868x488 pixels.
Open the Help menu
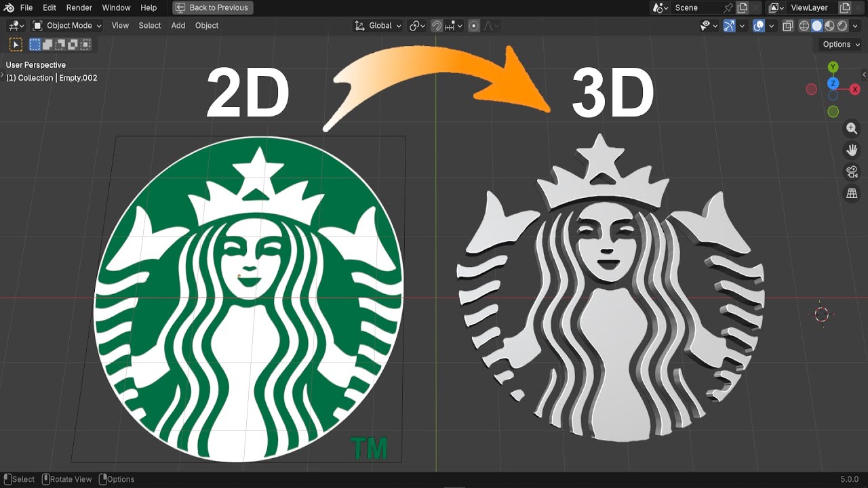(x=149, y=7)
